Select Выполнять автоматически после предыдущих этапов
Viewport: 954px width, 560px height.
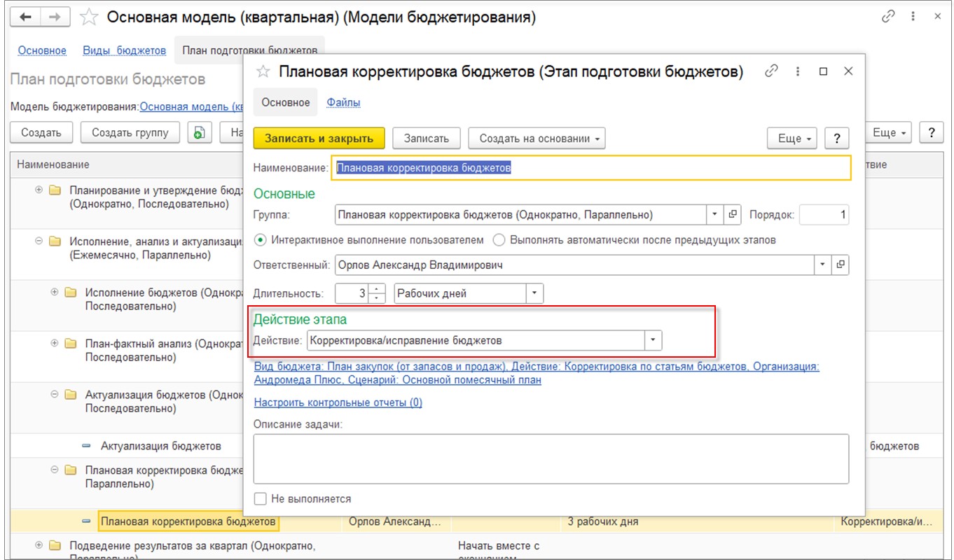499,240
